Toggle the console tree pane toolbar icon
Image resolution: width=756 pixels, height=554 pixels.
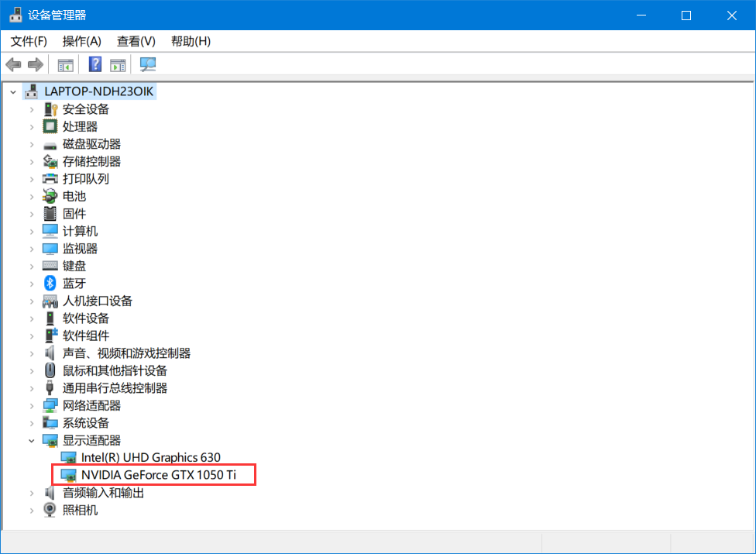tap(66, 64)
